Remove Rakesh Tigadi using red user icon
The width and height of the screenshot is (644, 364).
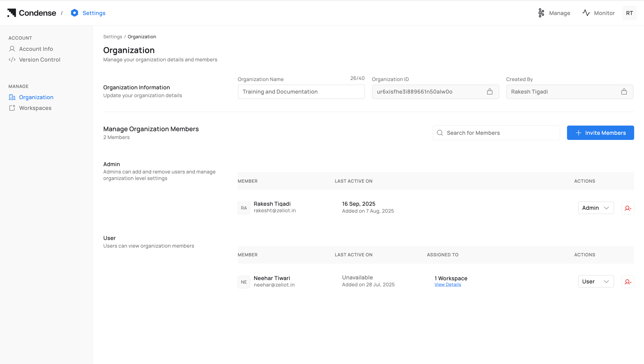(628, 208)
